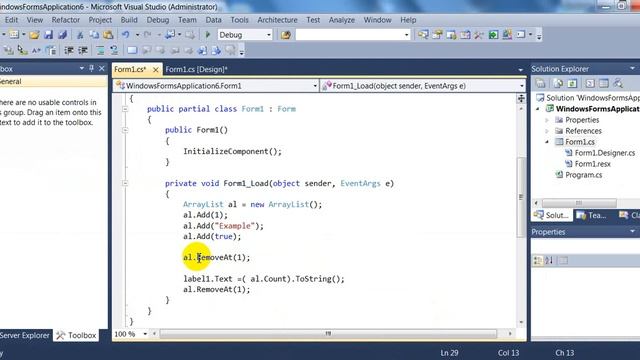
Task: Expand the Properties tree node
Action: 547,120
